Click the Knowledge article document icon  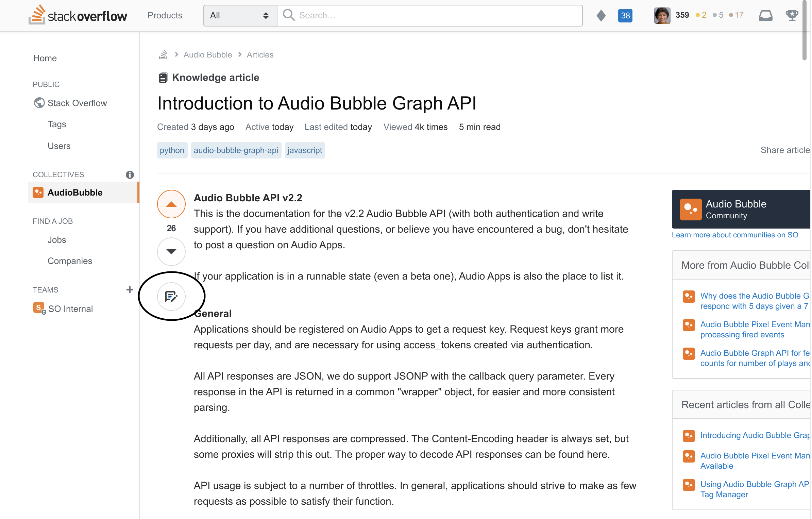coord(163,78)
